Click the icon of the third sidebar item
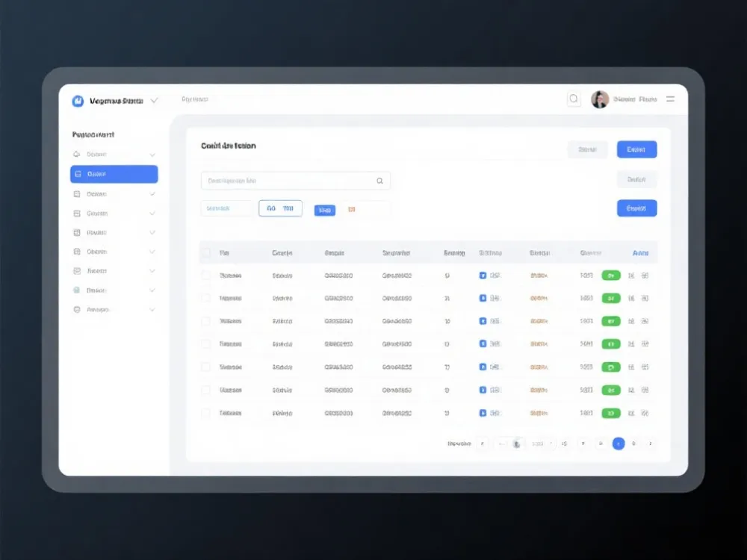747x560 pixels. [x=77, y=194]
